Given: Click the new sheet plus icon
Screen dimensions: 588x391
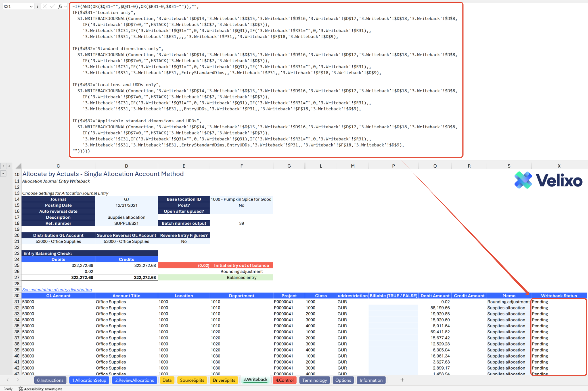Looking at the screenshot, I should pyautogui.click(x=402, y=380).
